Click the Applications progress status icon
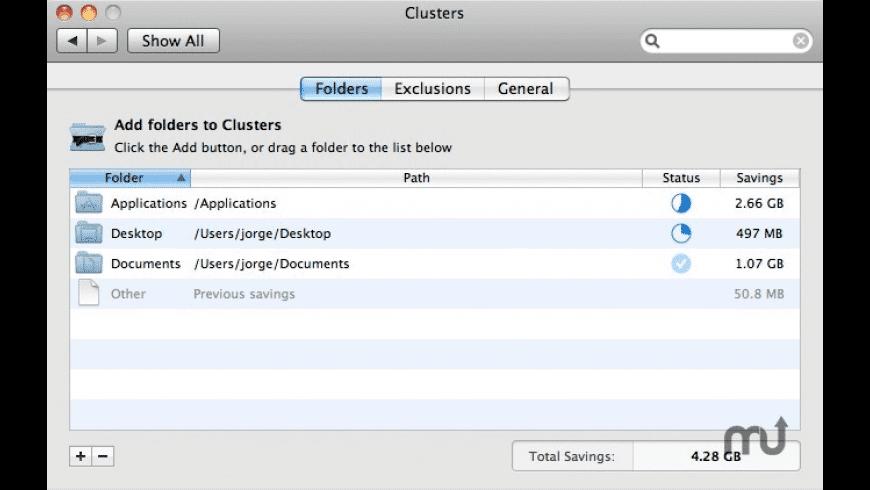The image size is (870, 490). [681, 203]
